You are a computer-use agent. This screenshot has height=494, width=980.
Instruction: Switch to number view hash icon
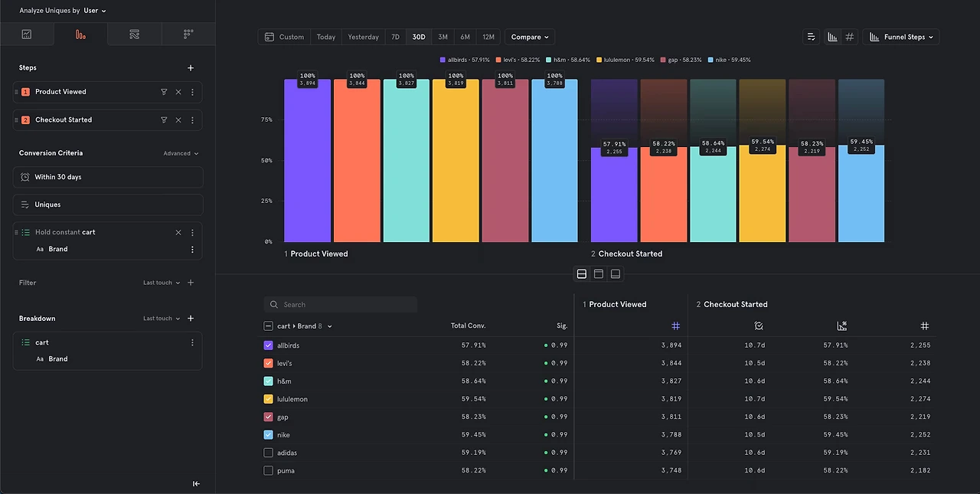pyautogui.click(x=850, y=37)
